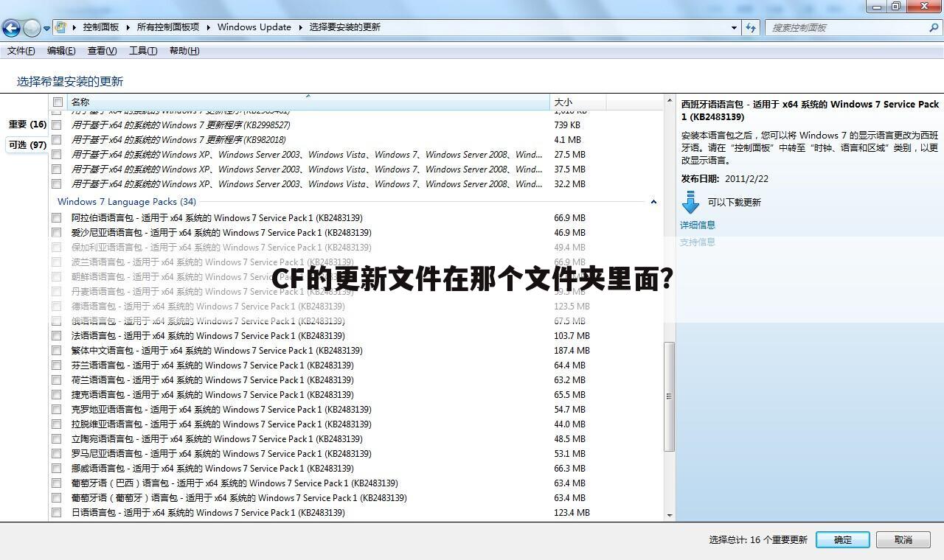
Task: Check 爱沙尼亚语语言包 checkbox
Action: tap(57, 233)
